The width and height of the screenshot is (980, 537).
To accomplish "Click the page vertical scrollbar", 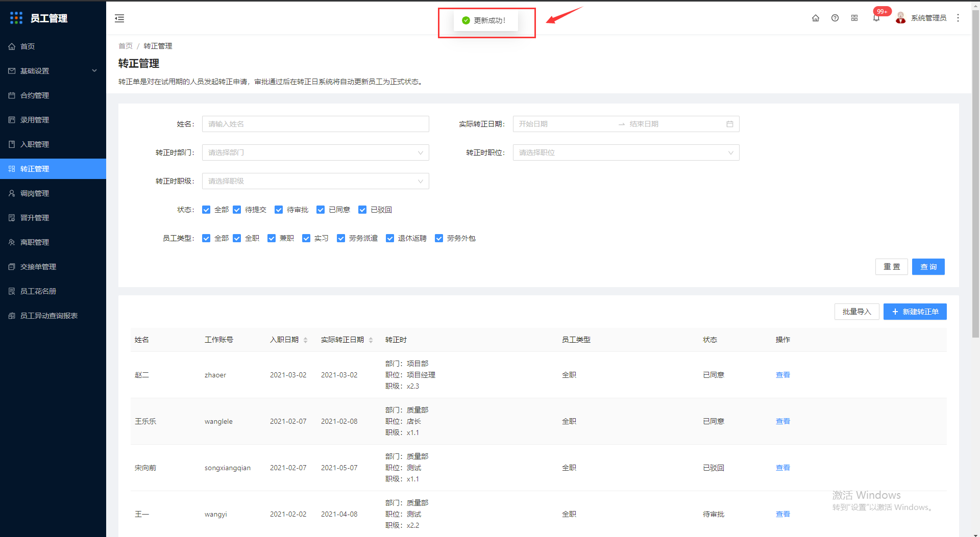I will click(x=975, y=173).
